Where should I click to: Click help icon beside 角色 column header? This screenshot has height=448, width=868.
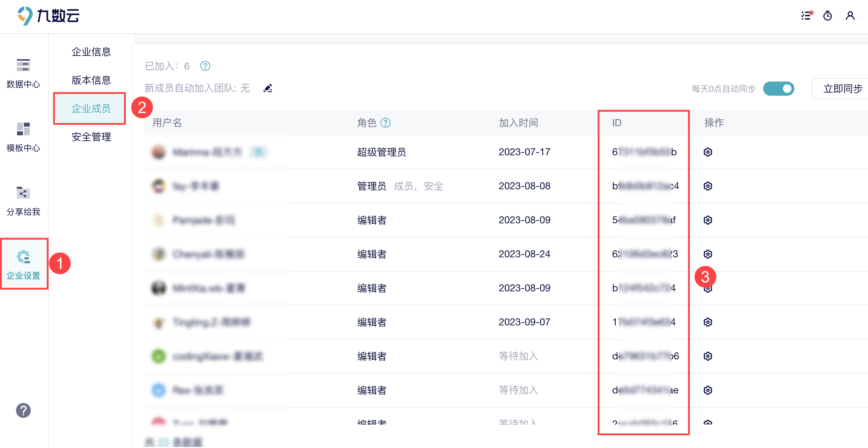pyautogui.click(x=385, y=123)
